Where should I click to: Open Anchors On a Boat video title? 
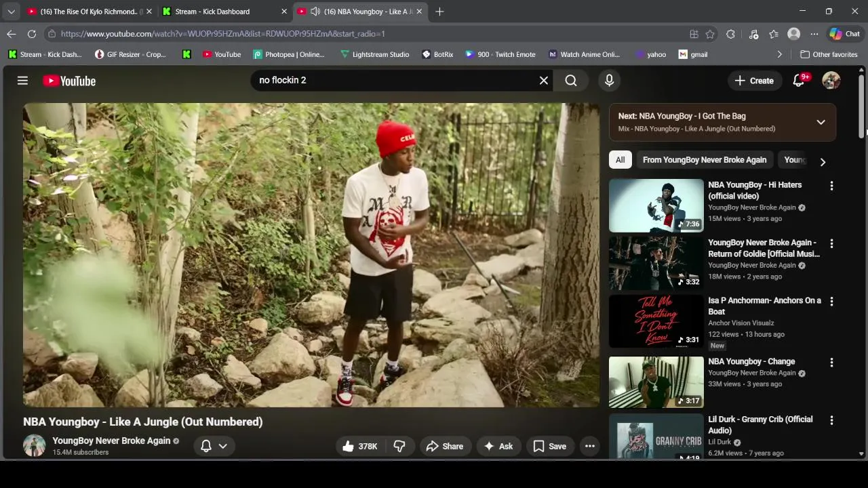(x=764, y=306)
